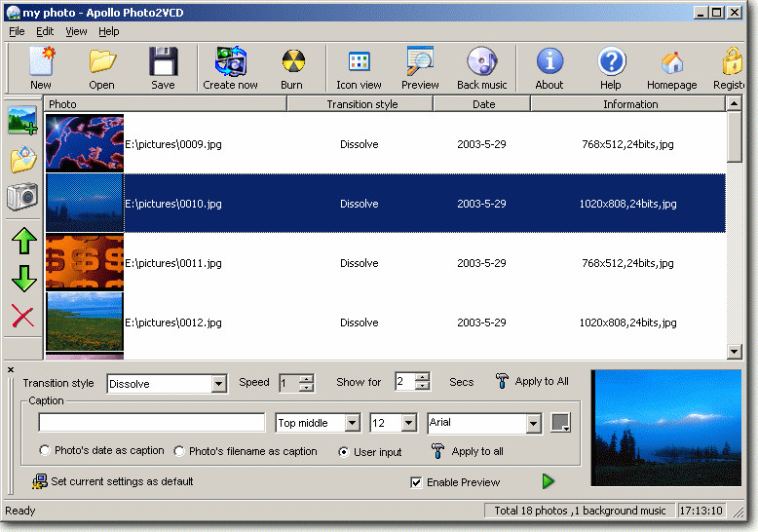The image size is (758, 532).
Task: Open the Edit menu
Action: 45,31
